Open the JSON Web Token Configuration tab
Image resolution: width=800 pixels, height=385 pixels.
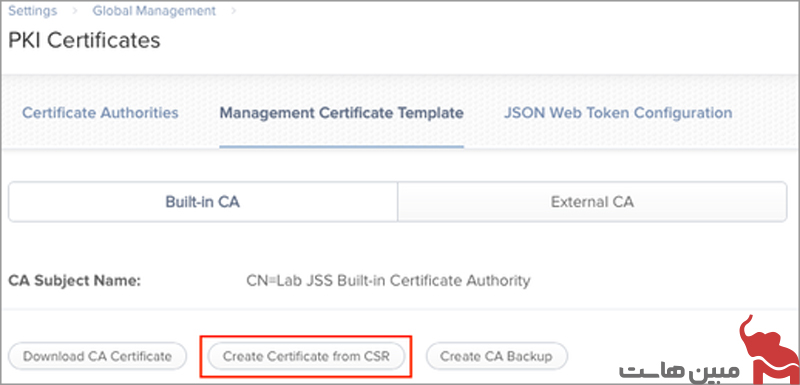click(x=618, y=113)
